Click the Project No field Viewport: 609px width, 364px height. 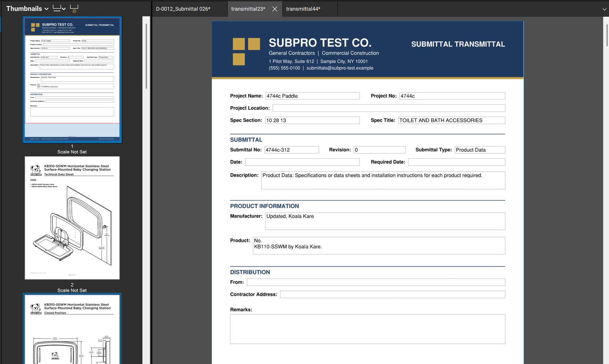[452, 96]
